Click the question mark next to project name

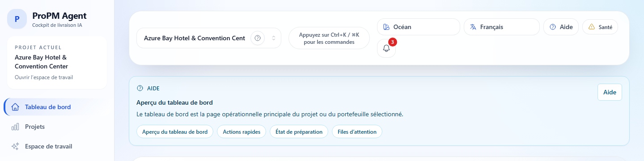258,38
